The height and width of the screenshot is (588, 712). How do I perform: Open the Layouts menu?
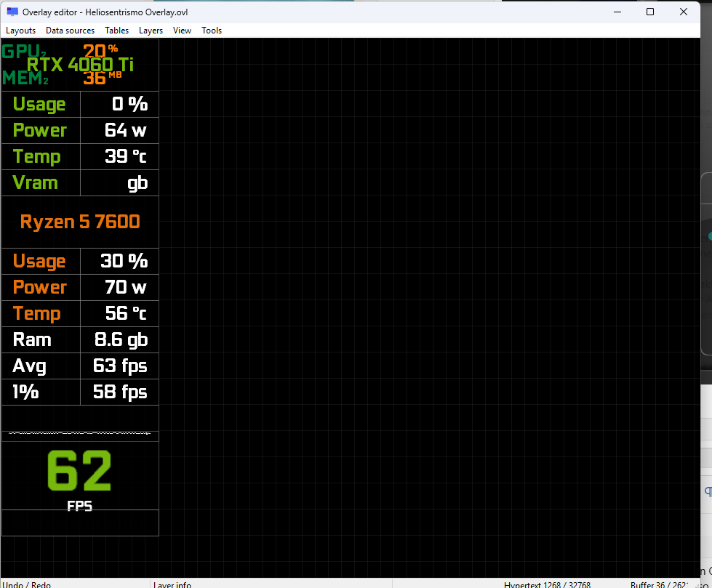20,31
